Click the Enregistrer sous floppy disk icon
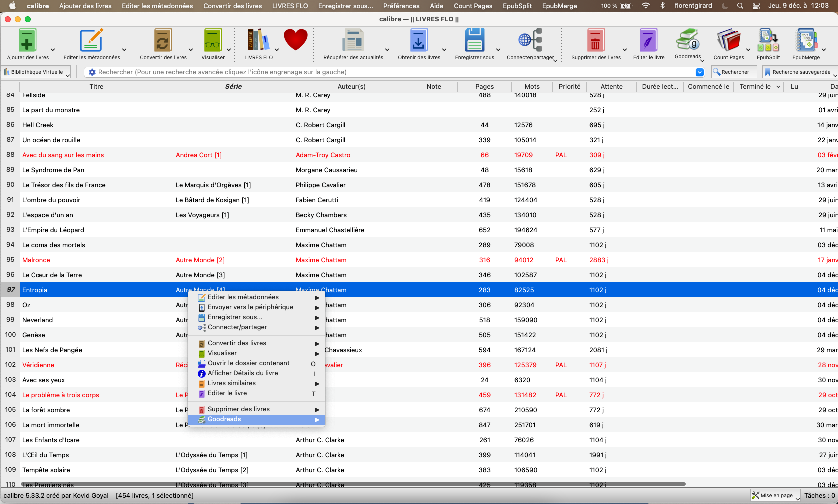 [474, 40]
